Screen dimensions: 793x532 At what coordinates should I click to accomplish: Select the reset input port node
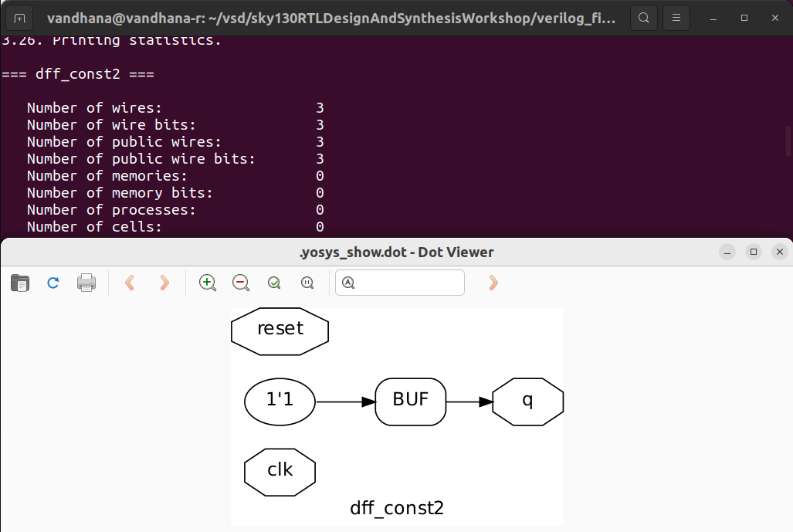[280, 330]
